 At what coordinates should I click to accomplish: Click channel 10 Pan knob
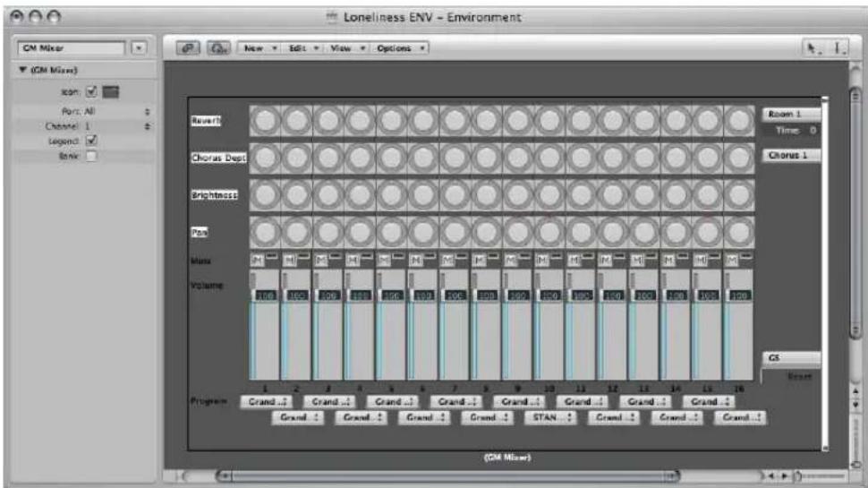click(549, 232)
